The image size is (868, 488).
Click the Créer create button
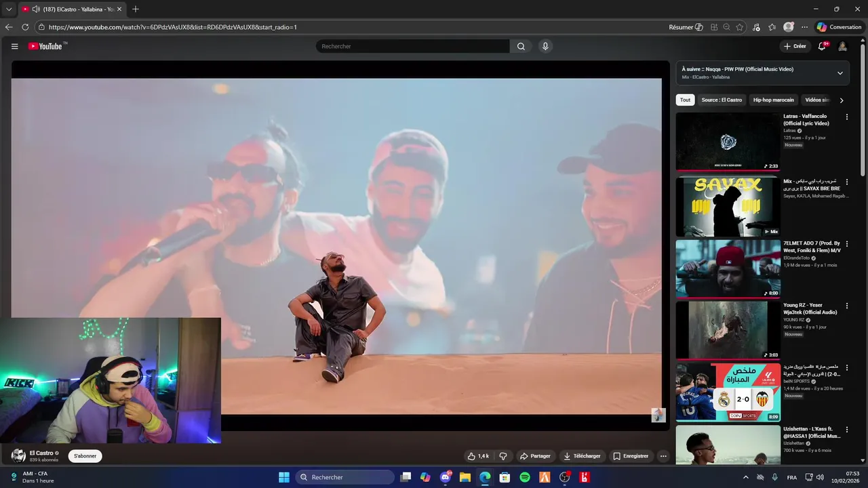(795, 46)
